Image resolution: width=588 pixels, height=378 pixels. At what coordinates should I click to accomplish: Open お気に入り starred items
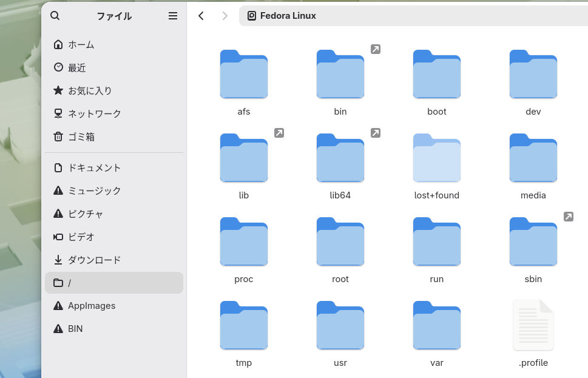[x=114, y=90]
